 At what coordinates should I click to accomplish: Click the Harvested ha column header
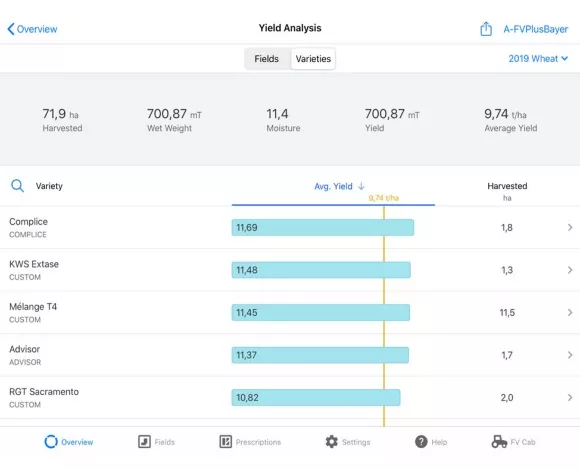tap(507, 191)
